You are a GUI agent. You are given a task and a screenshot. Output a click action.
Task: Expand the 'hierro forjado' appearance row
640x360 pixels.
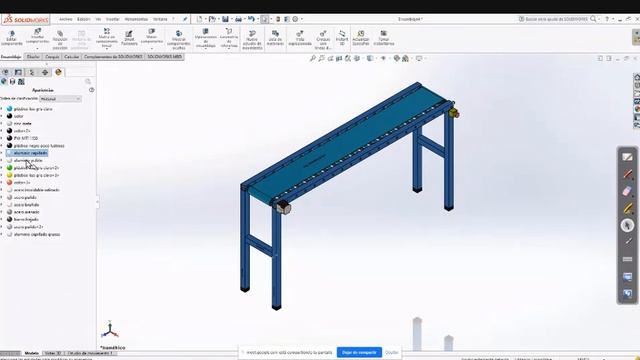(2, 219)
